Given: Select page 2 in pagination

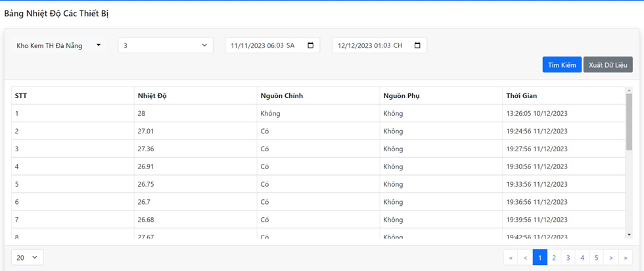Looking at the screenshot, I should click(554, 258).
